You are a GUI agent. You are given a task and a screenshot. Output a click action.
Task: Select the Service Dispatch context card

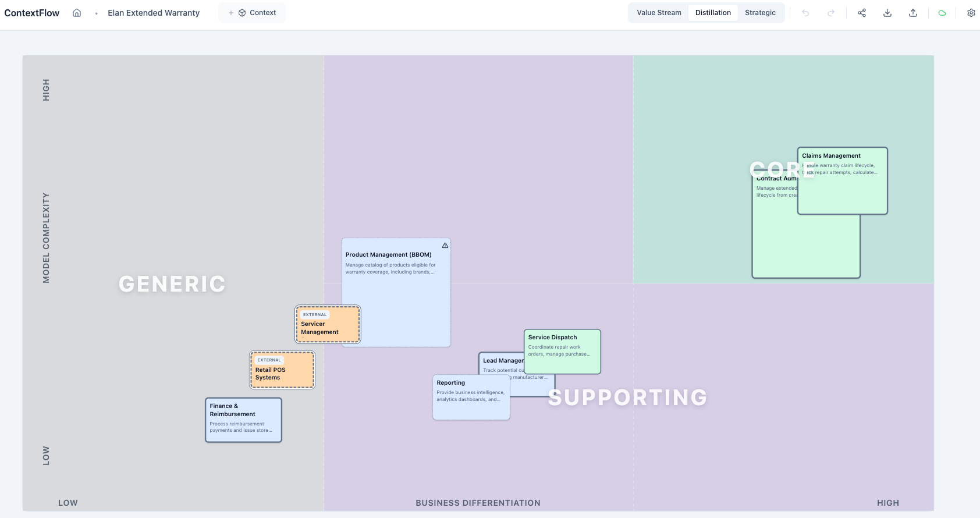pyautogui.click(x=562, y=358)
